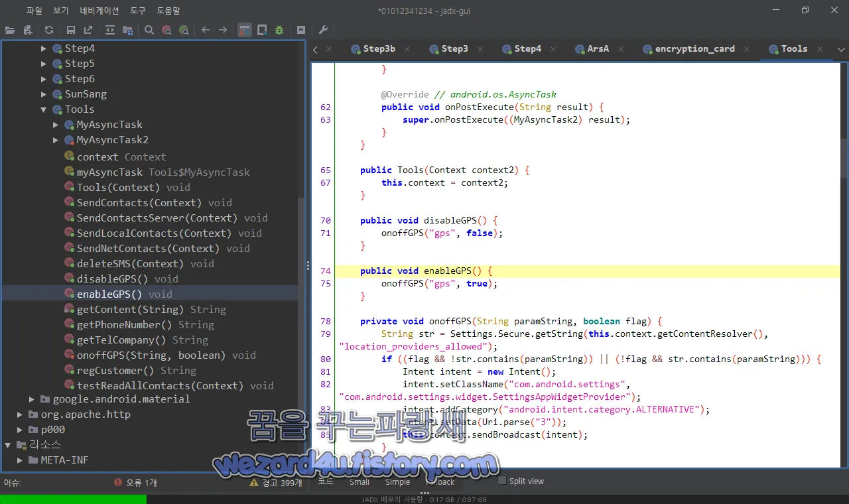The height and width of the screenshot is (504, 849).
Task: Expand the META-INF folder
Action: (20, 460)
